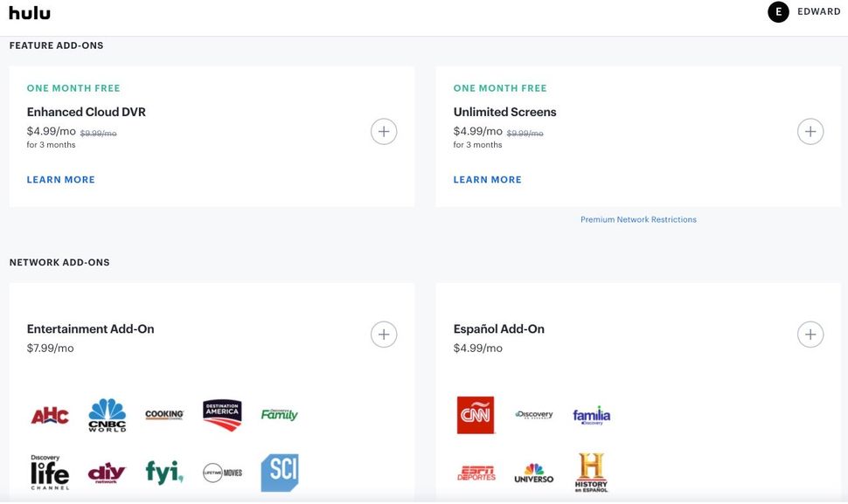Viewport: 848px width, 504px height.
Task: Click the CNN en Español logo
Action: click(476, 415)
